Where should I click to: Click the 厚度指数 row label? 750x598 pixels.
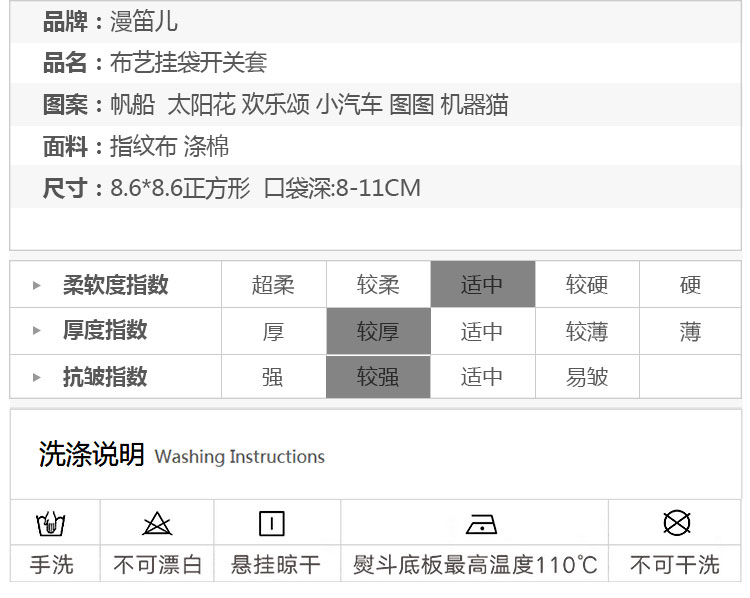[x=105, y=330]
